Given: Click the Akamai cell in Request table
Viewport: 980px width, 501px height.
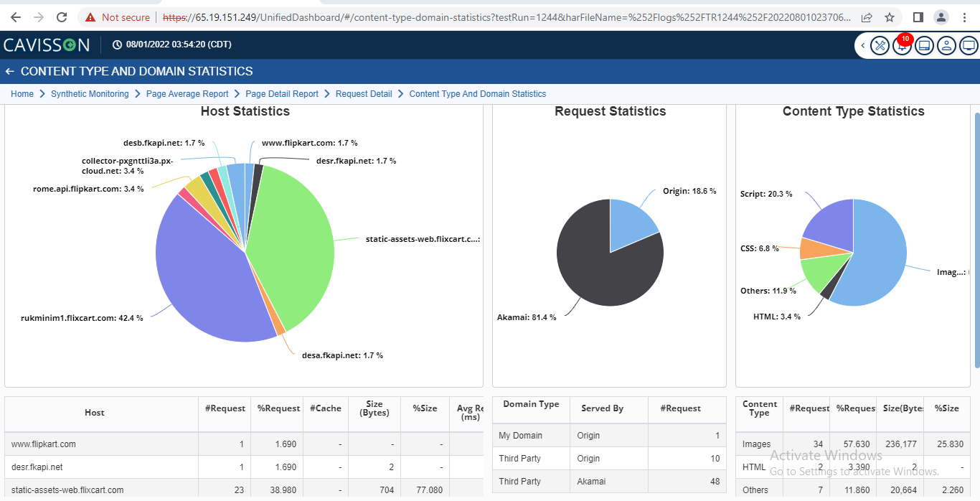Looking at the screenshot, I should coord(609,482).
